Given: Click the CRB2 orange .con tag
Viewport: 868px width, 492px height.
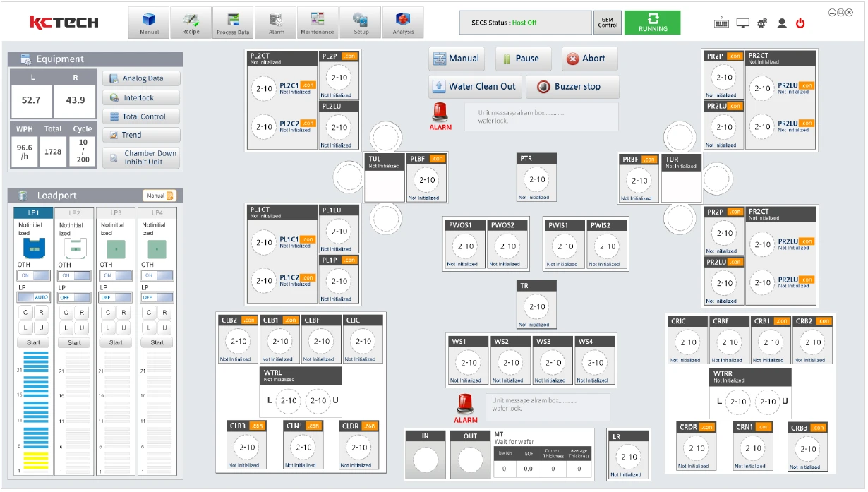Looking at the screenshot, I should point(824,320).
